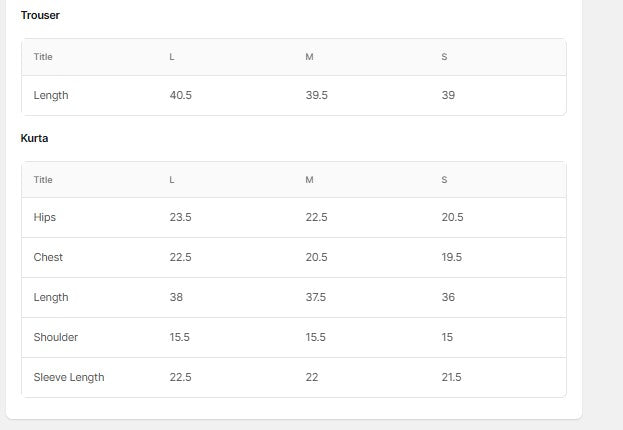Select the Hips row label
Screen dimensions: 623x430
[45, 217]
